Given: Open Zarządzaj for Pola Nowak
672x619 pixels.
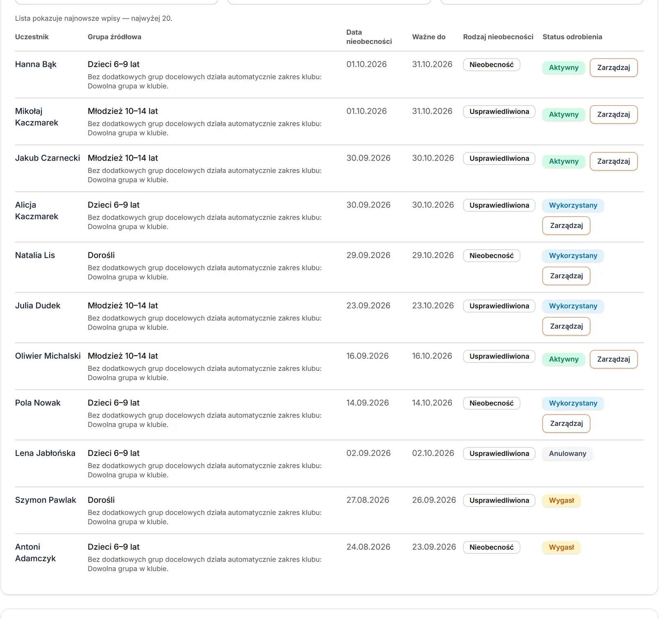Looking at the screenshot, I should click(566, 424).
